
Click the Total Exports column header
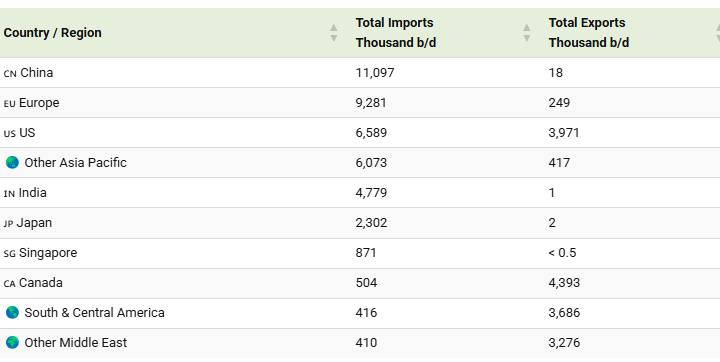tap(589, 33)
